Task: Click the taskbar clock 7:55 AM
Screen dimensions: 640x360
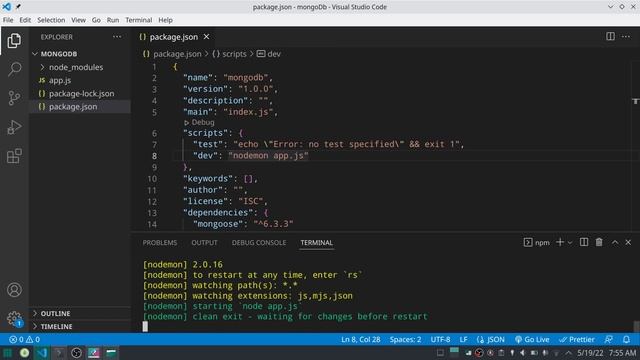Action: point(622,353)
